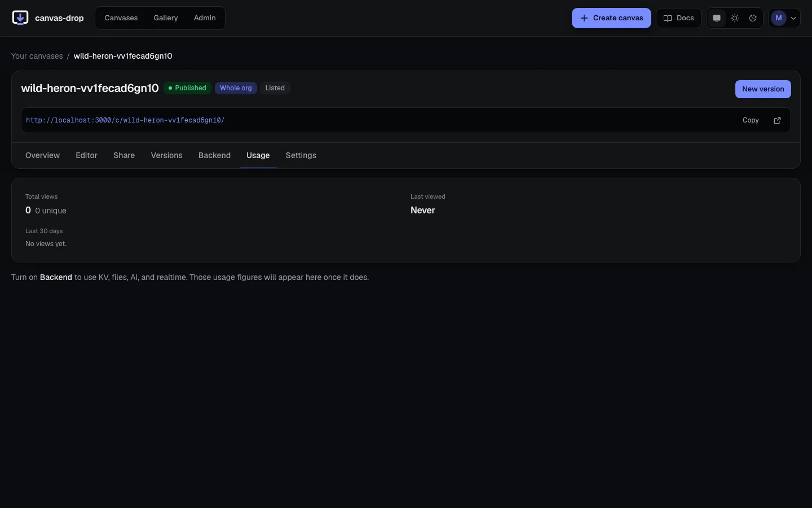Image resolution: width=812 pixels, height=508 pixels.
Task: Click the canvas-drop logo icon
Action: [x=20, y=18]
